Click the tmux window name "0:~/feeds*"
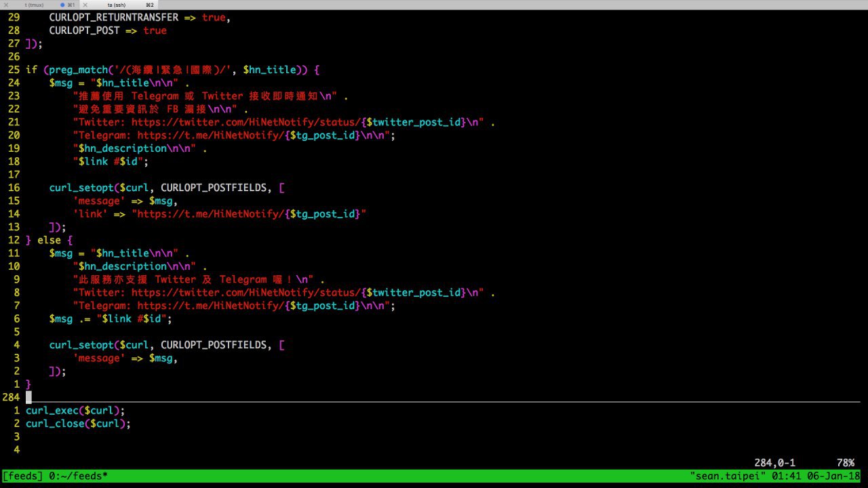This screenshot has height=488, width=868. 78,476
